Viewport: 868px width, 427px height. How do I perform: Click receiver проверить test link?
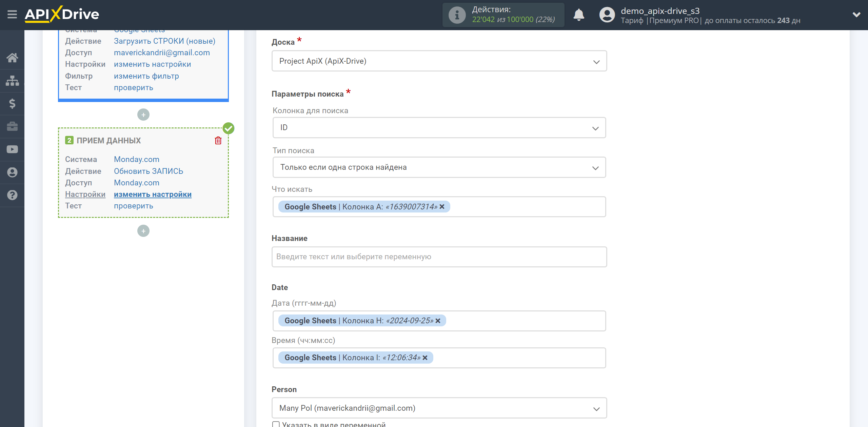(133, 206)
